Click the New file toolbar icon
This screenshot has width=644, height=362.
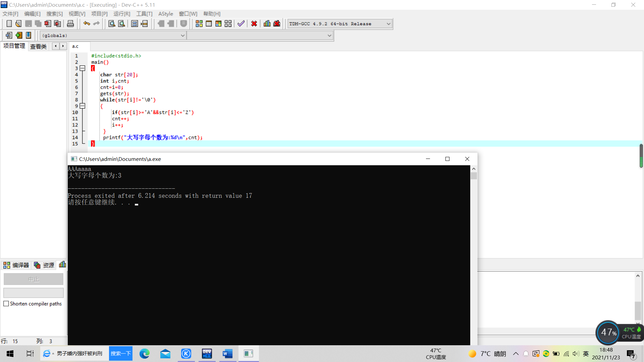[9, 23]
